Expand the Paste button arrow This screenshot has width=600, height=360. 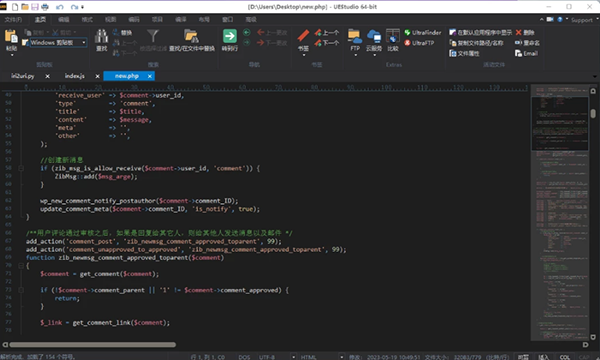[x=11, y=55]
